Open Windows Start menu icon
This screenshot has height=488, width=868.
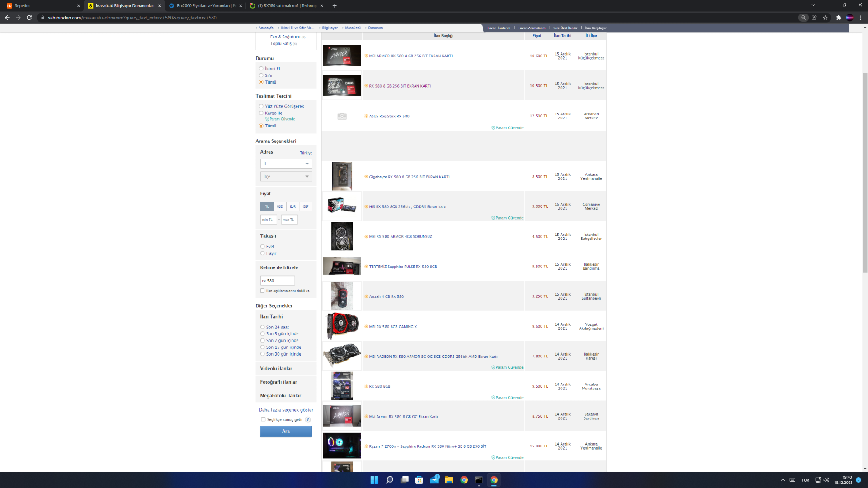point(374,480)
